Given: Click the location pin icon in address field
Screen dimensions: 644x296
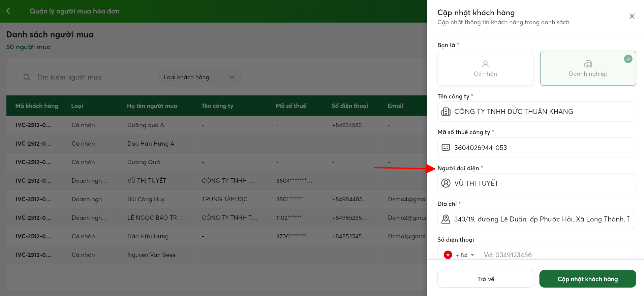Looking at the screenshot, I should point(446,219).
